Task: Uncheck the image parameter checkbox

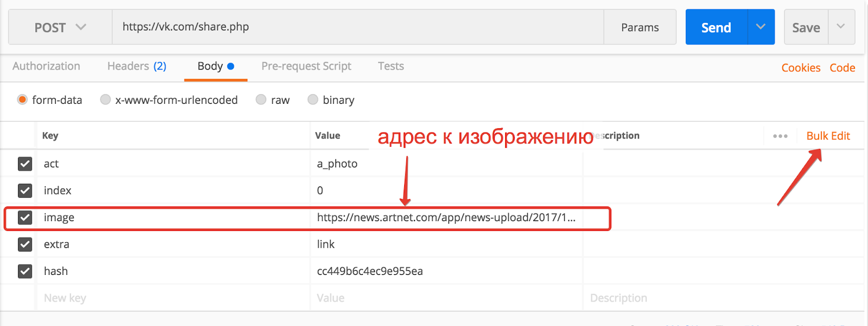Action: (25, 217)
